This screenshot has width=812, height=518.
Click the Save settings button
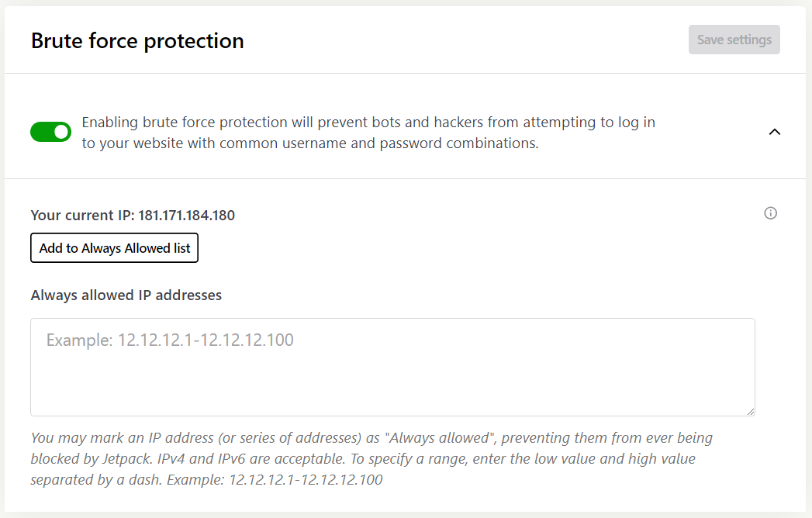pyautogui.click(x=734, y=39)
